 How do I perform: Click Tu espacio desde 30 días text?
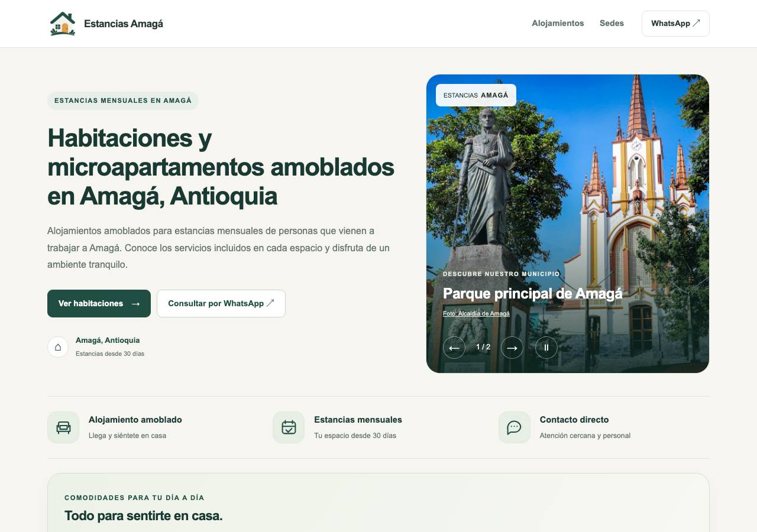(355, 436)
